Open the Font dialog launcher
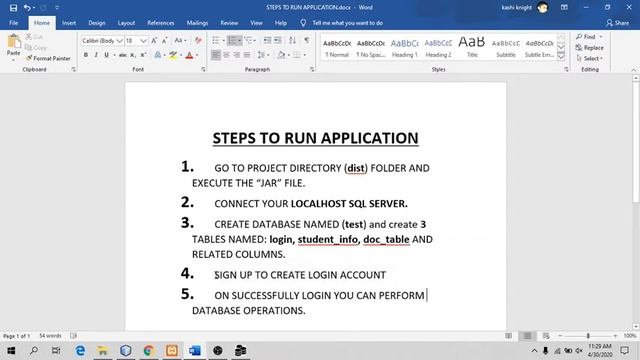This screenshot has height=360, width=640. pos(203,69)
